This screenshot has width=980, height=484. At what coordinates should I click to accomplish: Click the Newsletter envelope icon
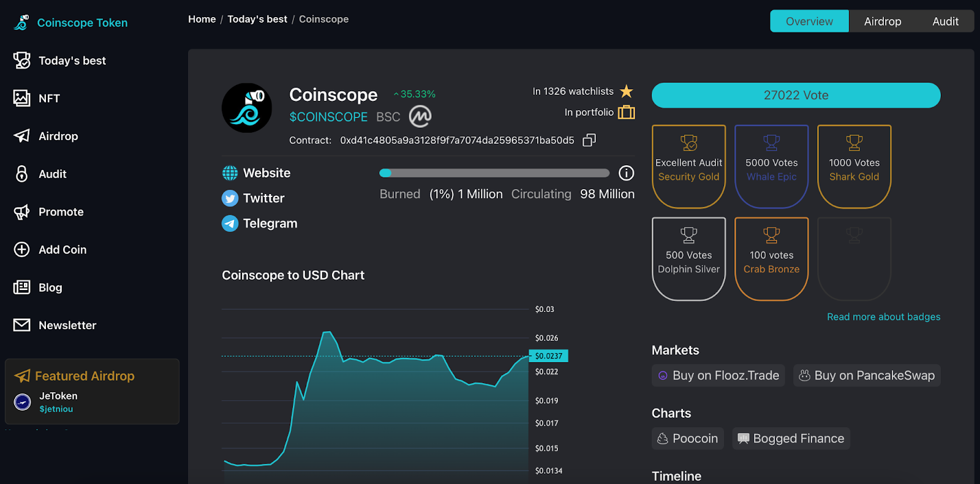(x=22, y=325)
